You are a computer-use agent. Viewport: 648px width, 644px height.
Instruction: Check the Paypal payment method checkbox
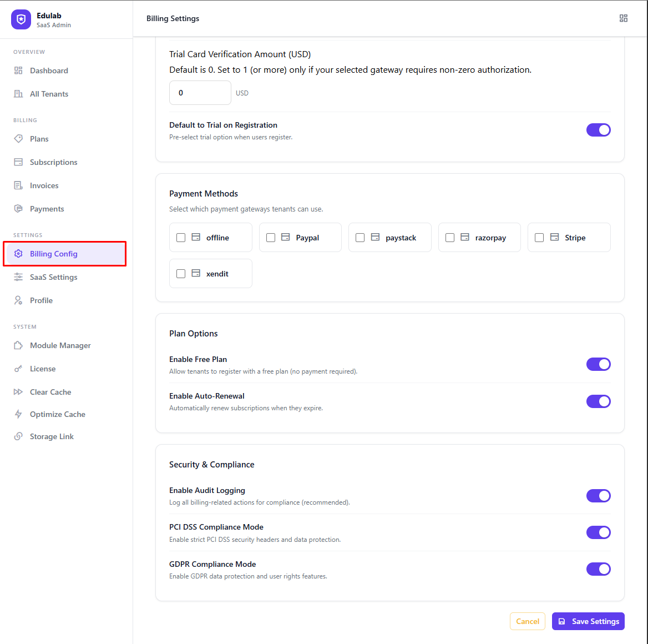click(x=270, y=237)
